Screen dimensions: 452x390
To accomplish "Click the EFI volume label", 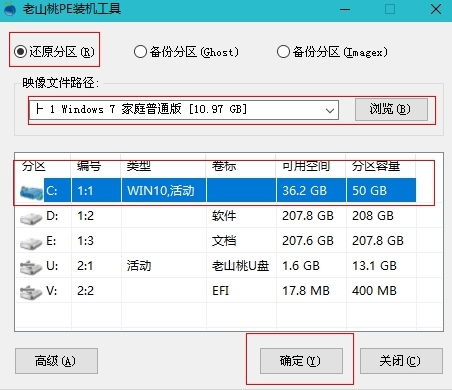I will click(220, 291).
